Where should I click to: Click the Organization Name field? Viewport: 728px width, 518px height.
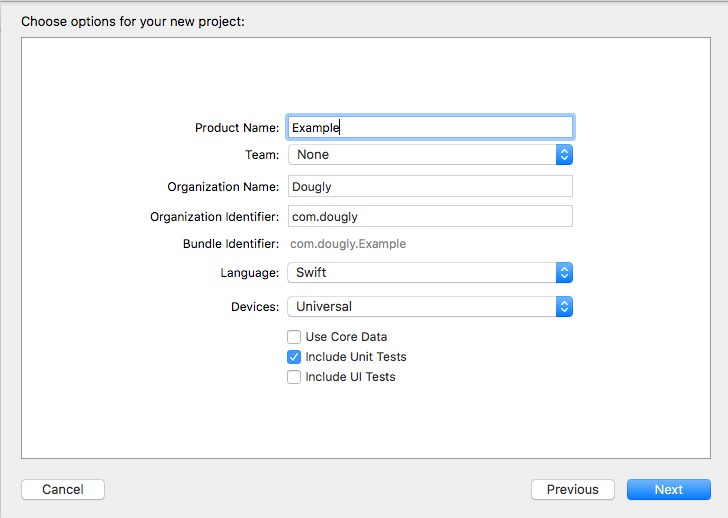pyautogui.click(x=430, y=186)
